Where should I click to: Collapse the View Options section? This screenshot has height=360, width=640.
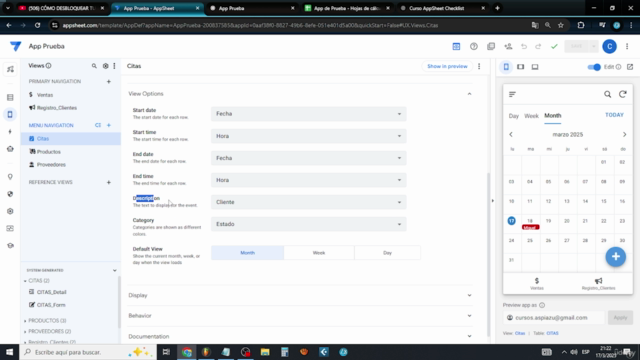469,94
